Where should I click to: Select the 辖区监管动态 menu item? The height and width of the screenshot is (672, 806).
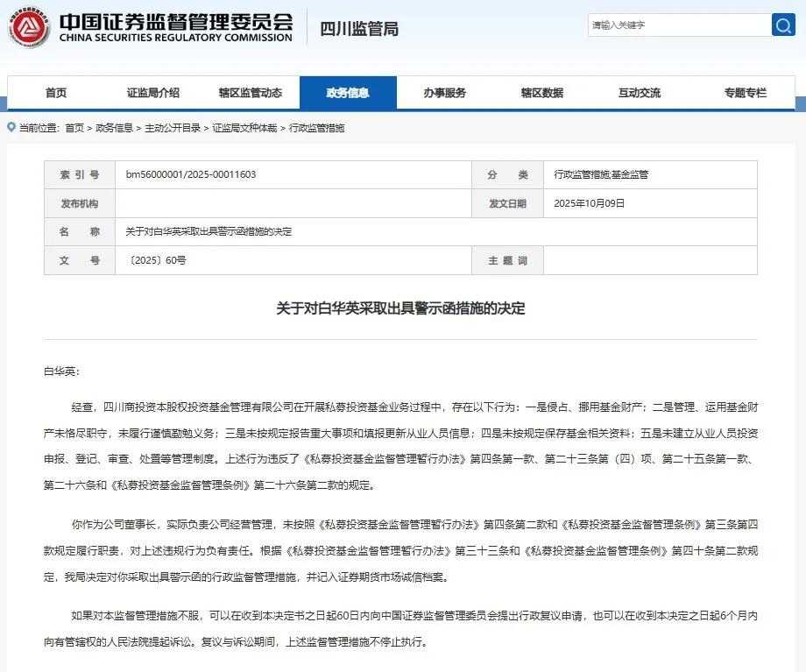click(251, 93)
